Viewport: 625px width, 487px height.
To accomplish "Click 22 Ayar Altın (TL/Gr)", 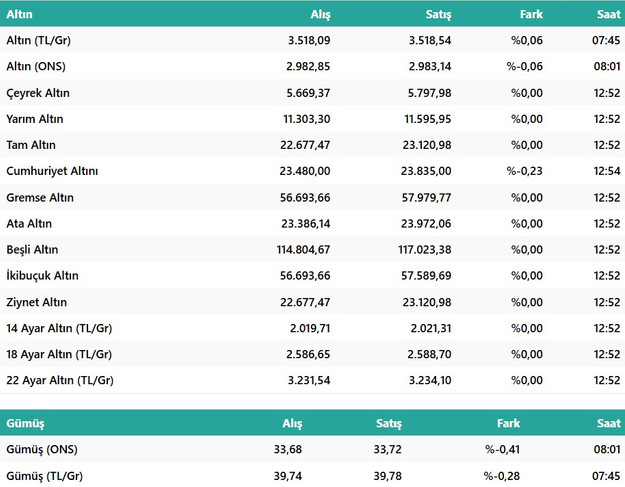I will [x=60, y=380].
